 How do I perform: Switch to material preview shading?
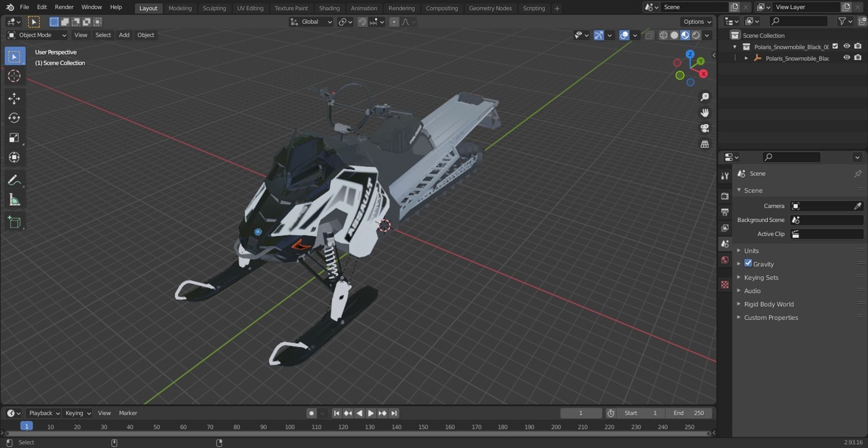(x=685, y=35)
